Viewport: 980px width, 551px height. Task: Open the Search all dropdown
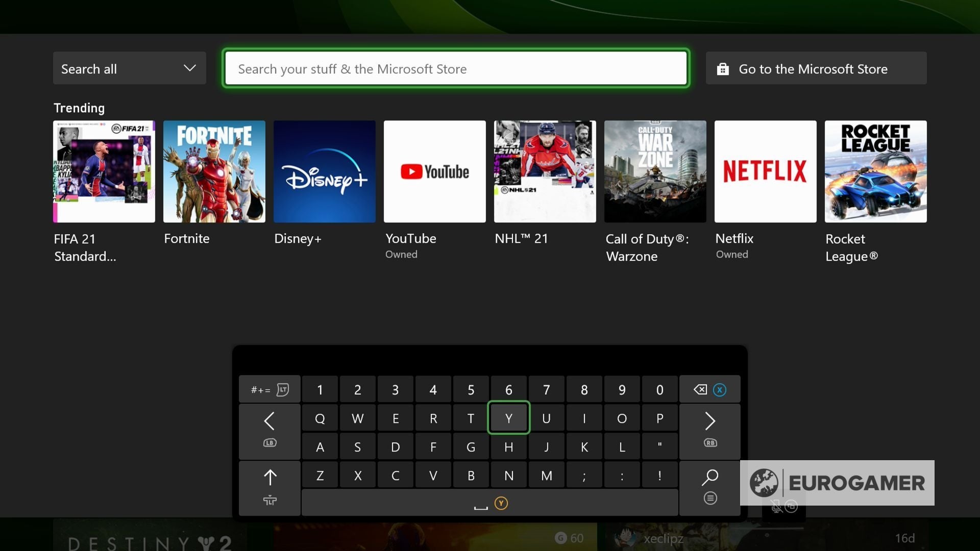[x=129, y=68]
